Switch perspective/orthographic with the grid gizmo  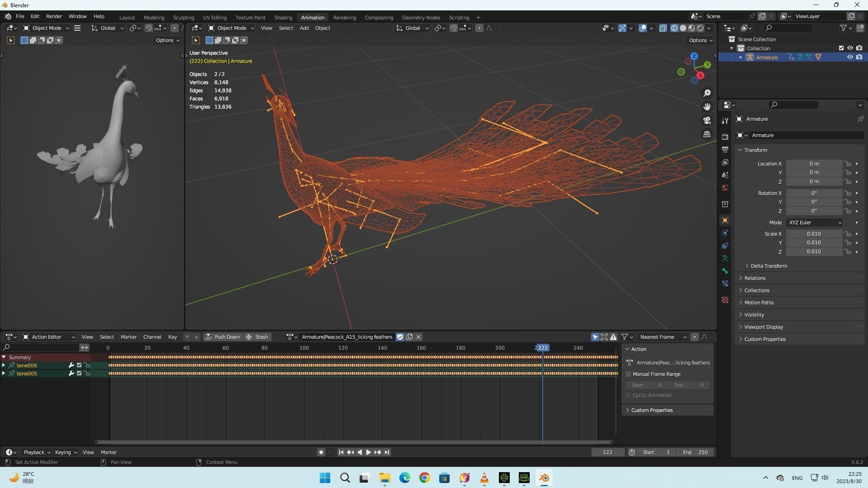click(x=707, y=134)
